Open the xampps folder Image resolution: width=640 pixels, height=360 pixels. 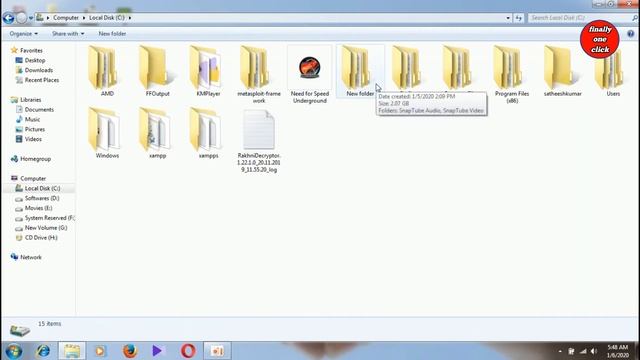tap(207, 133)
